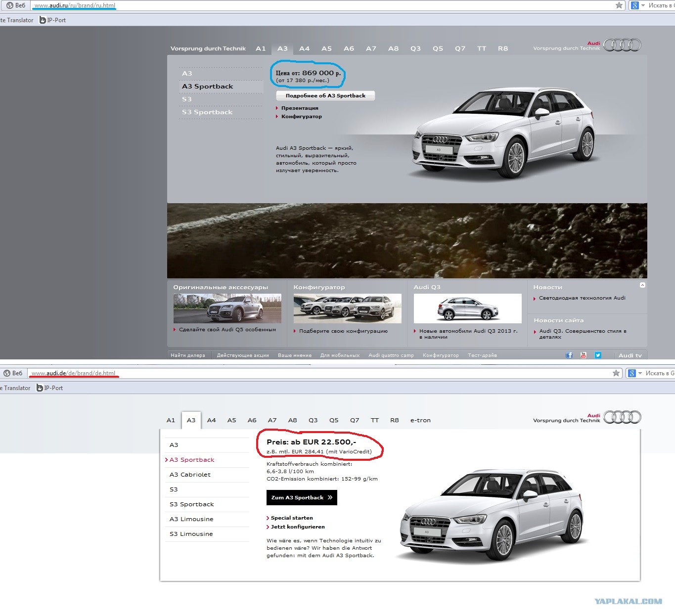This screenshot has width=675, height=616.
Task: Open the 'Audi Q3. Совершенство стиля в деталях' link
Action: [x=583, y=334]
